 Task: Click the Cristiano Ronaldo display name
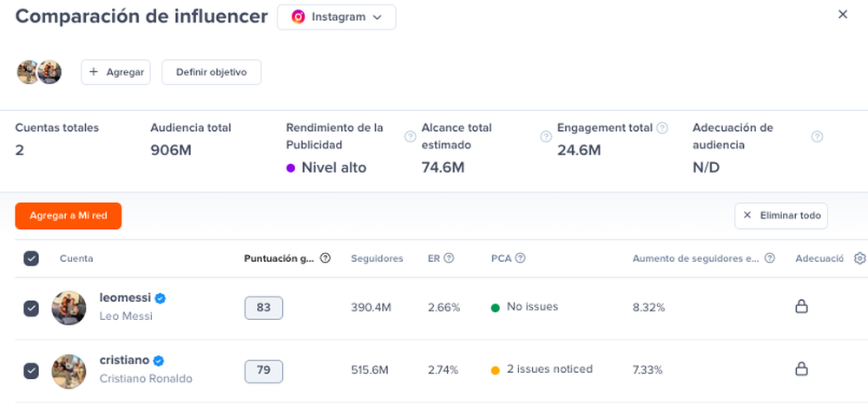click(146, 379)
